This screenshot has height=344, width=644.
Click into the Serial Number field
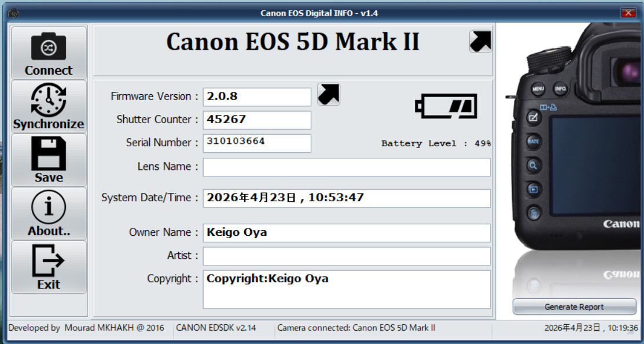pos(257,143)
